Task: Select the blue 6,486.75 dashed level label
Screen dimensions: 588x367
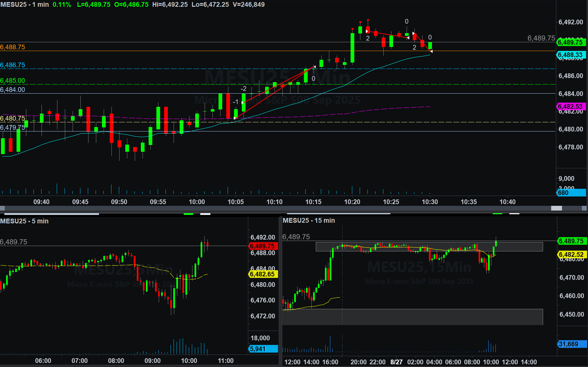Action: click(12, 65)
